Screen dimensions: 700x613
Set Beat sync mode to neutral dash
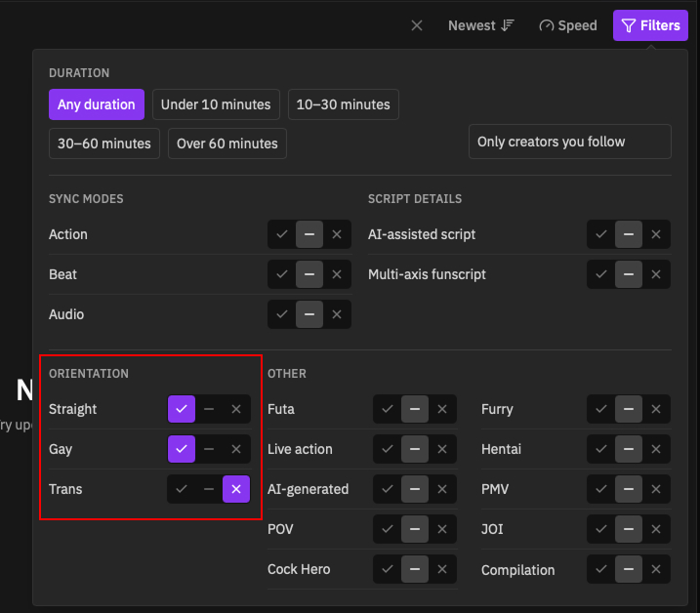point(309,274)
